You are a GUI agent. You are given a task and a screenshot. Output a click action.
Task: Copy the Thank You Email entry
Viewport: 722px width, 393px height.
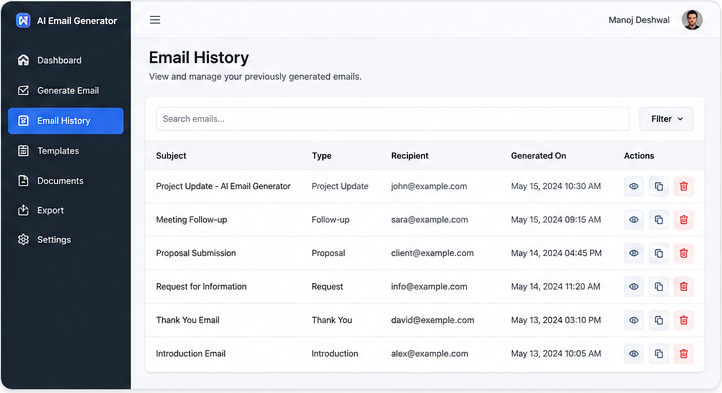pyautogui.click(x=658, y=320)
